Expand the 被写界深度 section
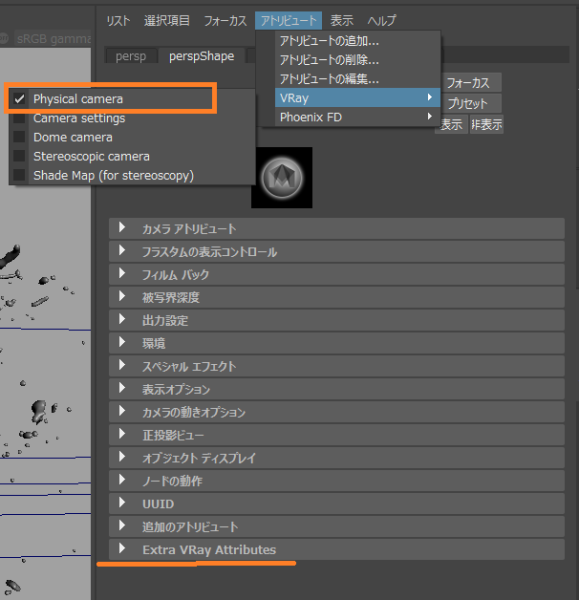Image resolution: width=579 pixels, height=600 pixels. click(336, 297)
